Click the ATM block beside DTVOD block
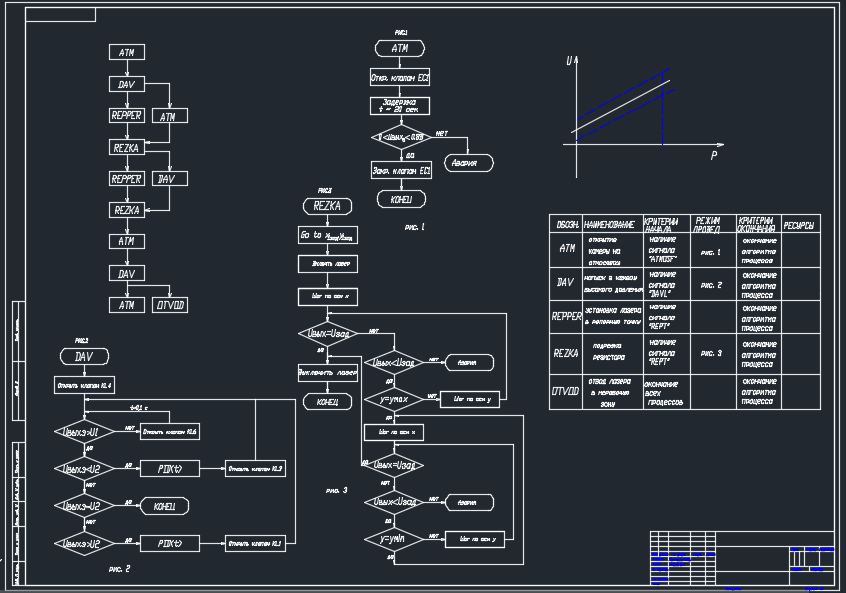 (x=127, y=305)
